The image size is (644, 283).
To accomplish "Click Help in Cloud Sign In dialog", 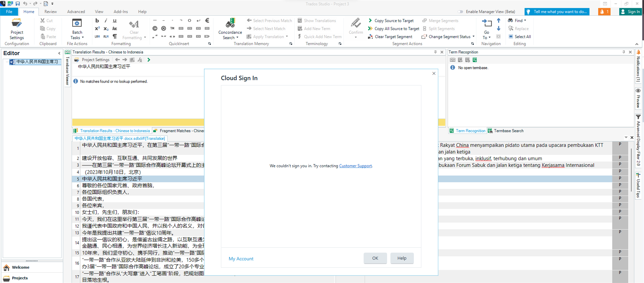I will (402, 258).
